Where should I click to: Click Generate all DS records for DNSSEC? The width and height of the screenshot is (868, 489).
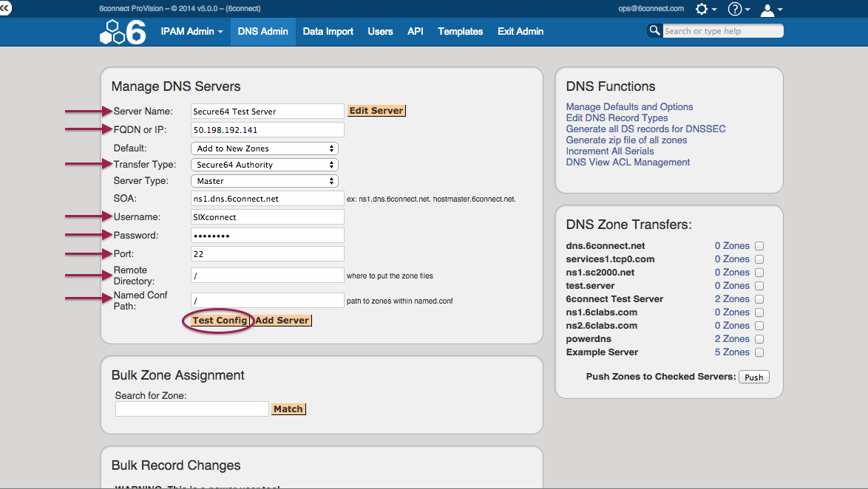tap(645, 129)
